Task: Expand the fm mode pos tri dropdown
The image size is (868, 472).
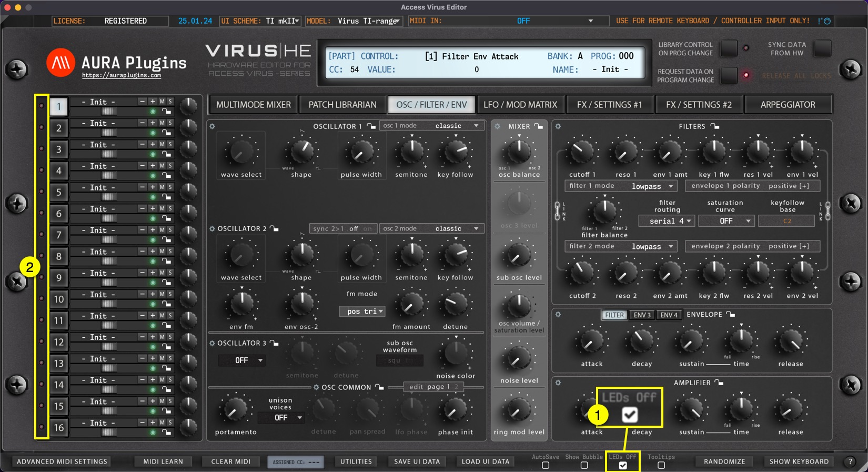Action: [x=362, y=312]
